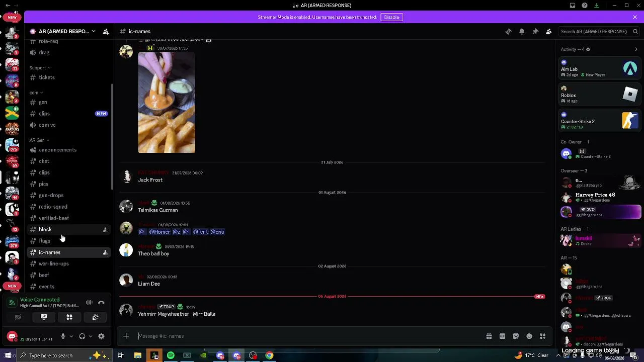Start an activity in voice panel
This screenshot has width=644, height=362.
click(69, 317)
